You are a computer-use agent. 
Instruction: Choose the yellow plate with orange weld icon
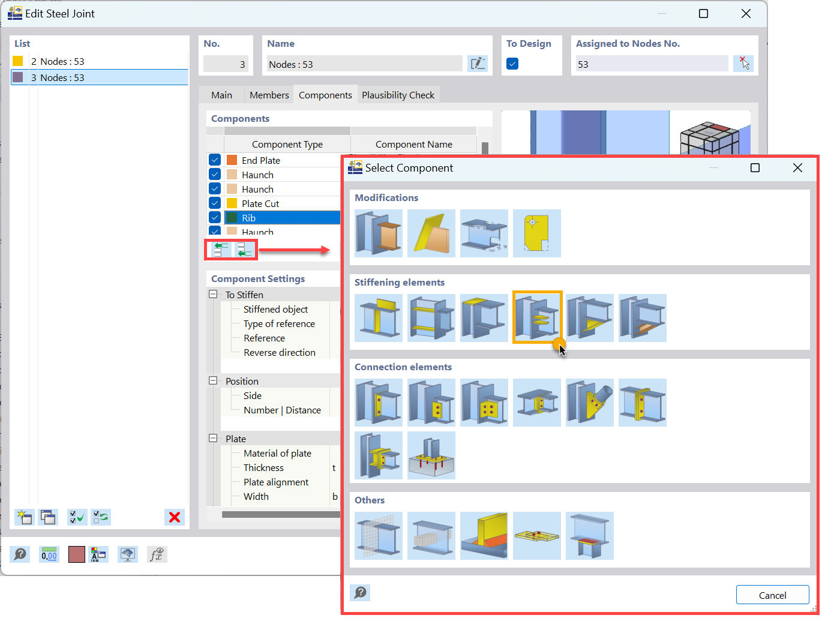484,536
